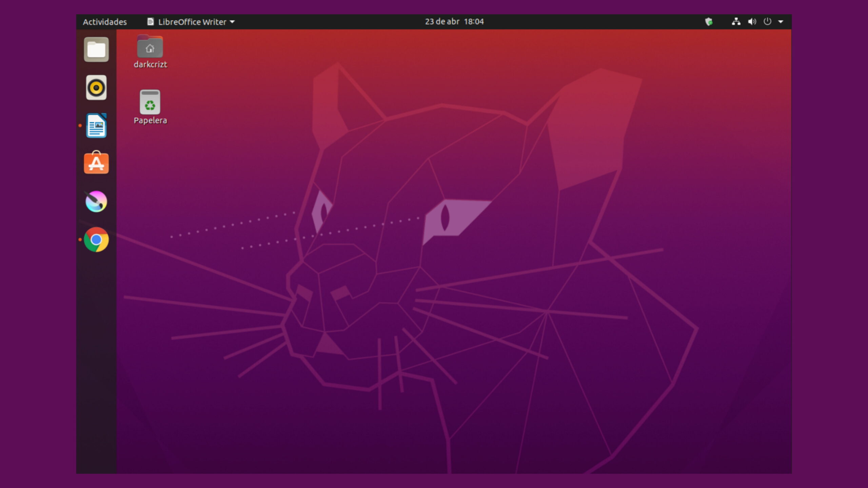The width and height of the screenshot is (868, 488).
Task: Open Google Chrome from the dock
Action: tap(96, 240)
